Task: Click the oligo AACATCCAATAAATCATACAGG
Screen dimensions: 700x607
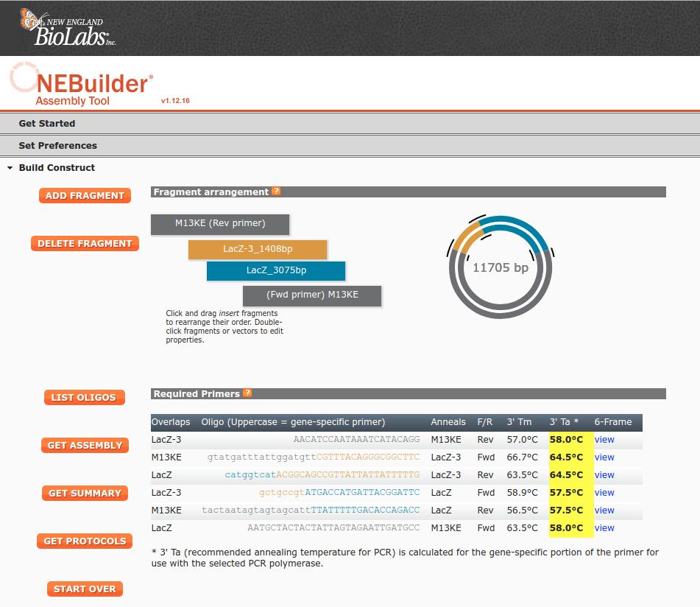Action: [356, 440]
